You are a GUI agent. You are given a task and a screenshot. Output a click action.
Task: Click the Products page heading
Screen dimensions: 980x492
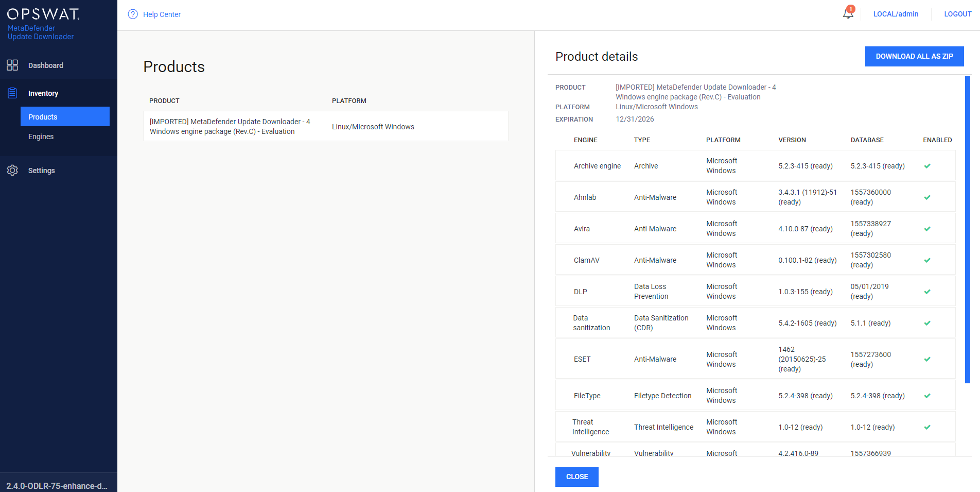coord(174,66)
